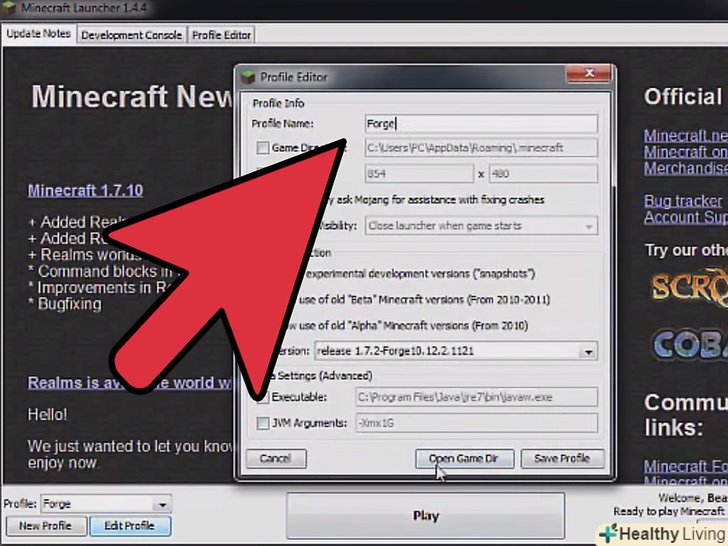Open the Scrolls game logo
Image resolution: width=728 pixels, height=546 pixels.
[x=689, y=286]
